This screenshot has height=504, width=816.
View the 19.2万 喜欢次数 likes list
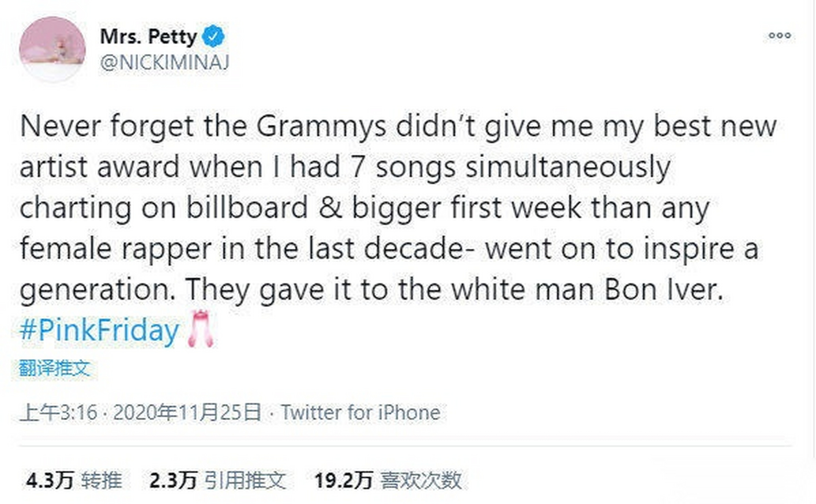coord(388,480)
